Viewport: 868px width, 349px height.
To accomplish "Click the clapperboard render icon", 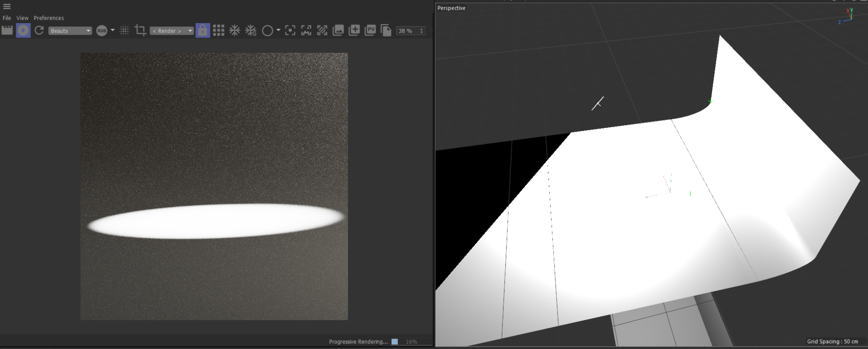I will click(x=7, y=31).
